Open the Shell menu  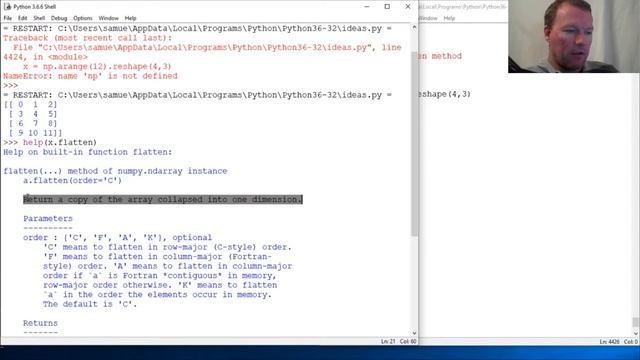click(x=39, y=18)
